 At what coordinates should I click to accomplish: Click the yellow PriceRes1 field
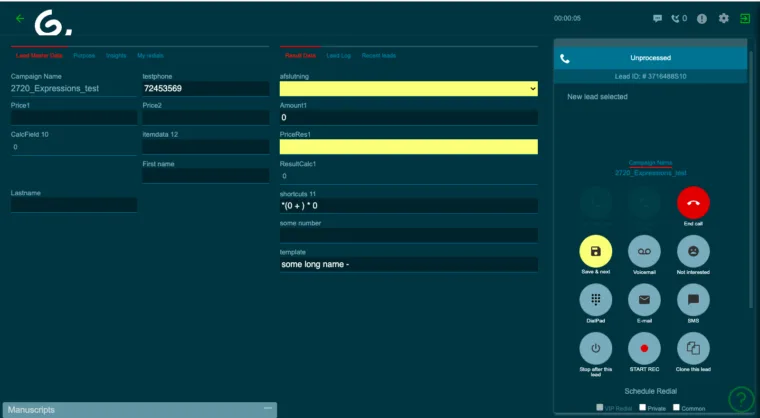tap(409, 147)
